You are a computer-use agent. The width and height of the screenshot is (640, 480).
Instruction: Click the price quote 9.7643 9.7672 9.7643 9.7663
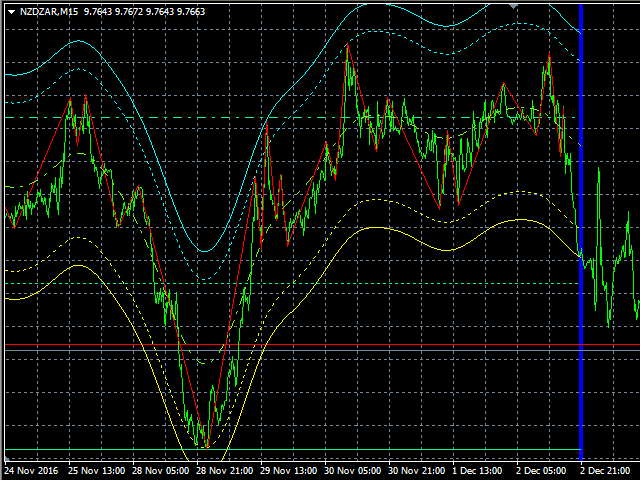pyautogui.click(x=144, y=12)
